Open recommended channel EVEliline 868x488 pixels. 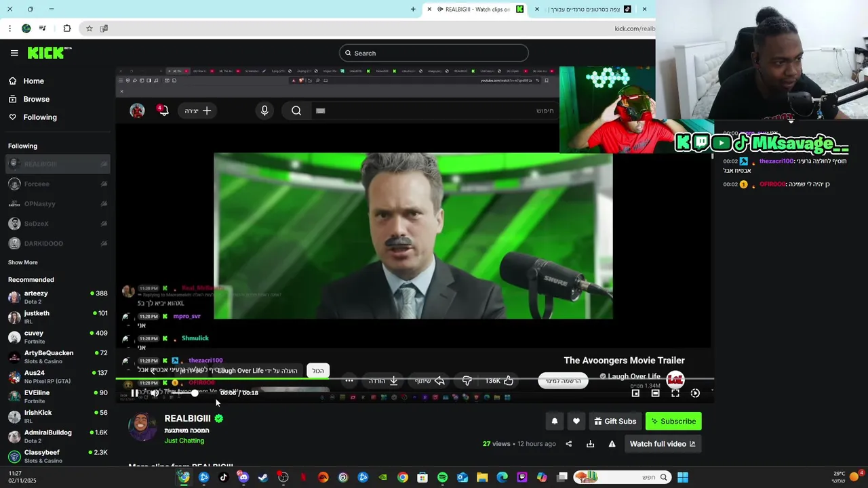click(x=58, y=396)
